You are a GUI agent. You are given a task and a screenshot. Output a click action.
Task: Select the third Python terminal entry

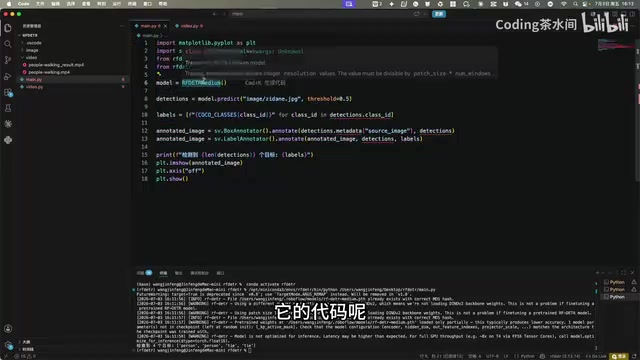click(x=617, y=297)
